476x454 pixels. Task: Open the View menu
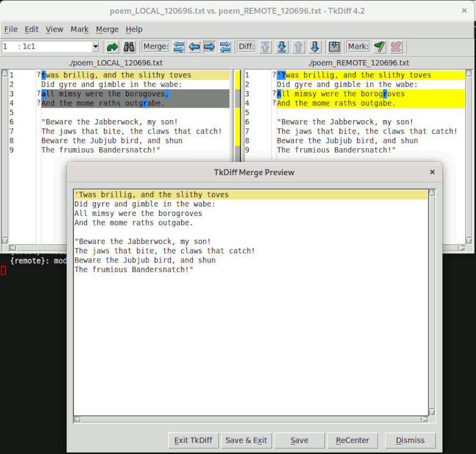click(54, 30)
